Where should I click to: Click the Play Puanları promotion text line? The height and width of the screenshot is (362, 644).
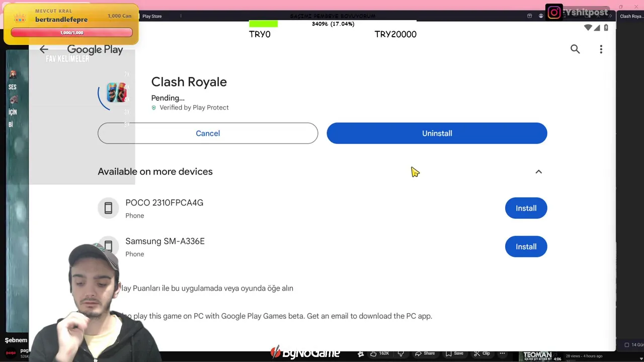pyautogui.click(x=207, y=288)
